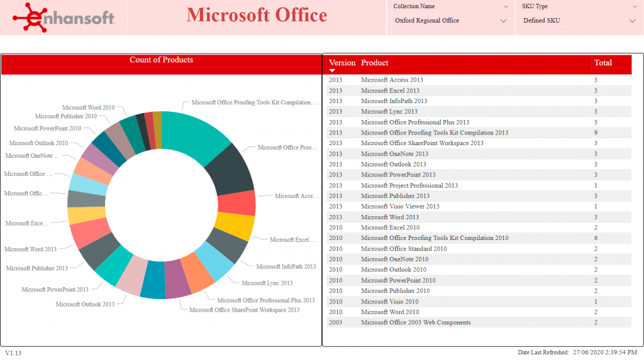Select the Microsoft PowerPoint 2013 table row
This screenshot has width=644, height=360.
point(479,175)
